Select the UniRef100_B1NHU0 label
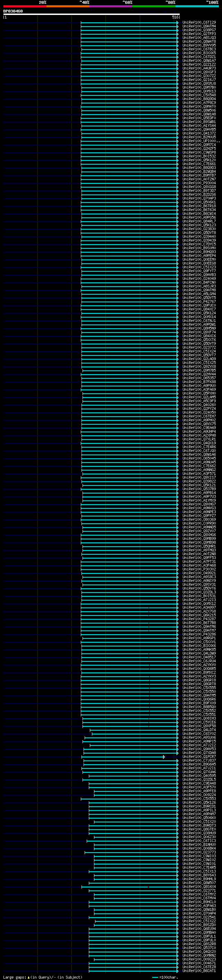222x980 pixels. click(x=199, y=844)
